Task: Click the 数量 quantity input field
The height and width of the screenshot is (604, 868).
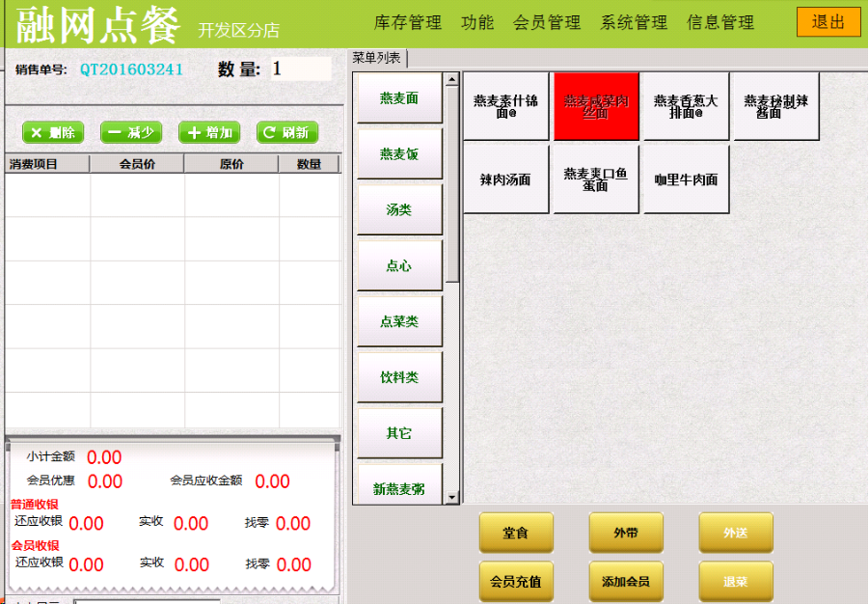Action: 302,69
